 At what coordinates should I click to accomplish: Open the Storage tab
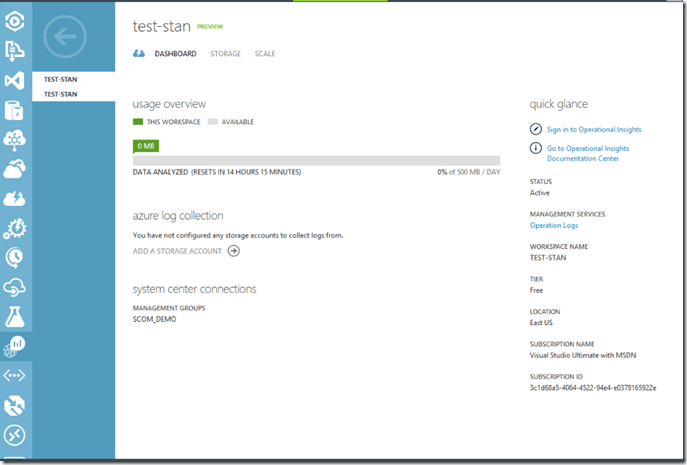tap(225, 54)
